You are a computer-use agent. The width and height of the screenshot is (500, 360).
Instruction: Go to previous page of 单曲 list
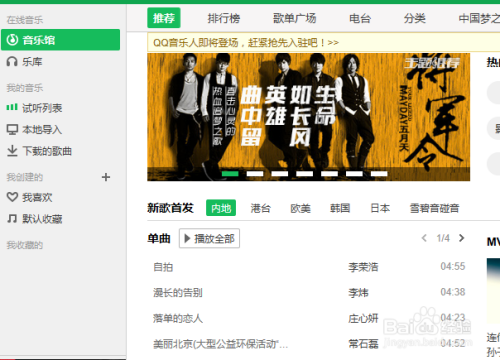[424, 238]
